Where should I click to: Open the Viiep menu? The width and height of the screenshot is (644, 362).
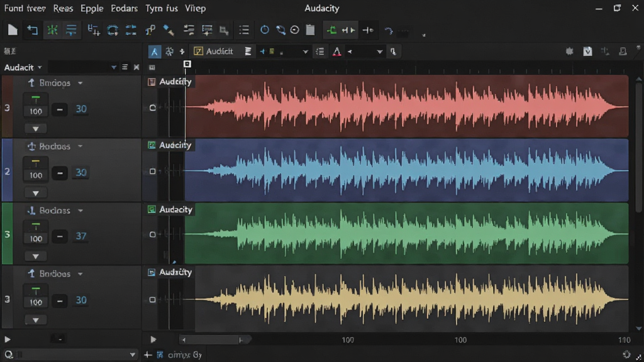195,8
